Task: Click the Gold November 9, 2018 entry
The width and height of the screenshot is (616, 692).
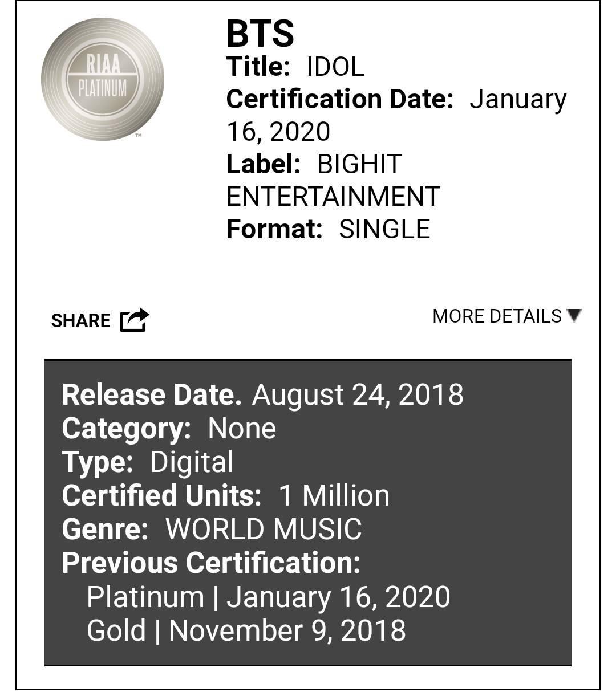Action: coord(246,630)
